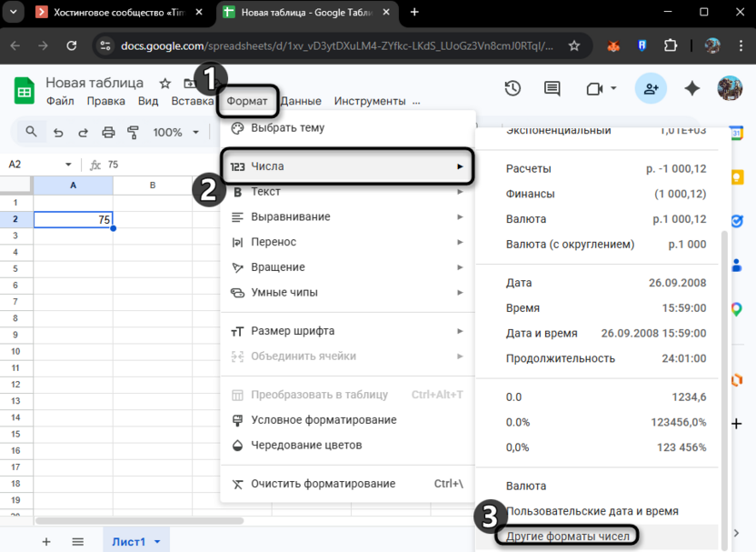Open the Keep side panel icon
Image resolution: width=756 pixels, height=552 pixels.
point(737,177)
